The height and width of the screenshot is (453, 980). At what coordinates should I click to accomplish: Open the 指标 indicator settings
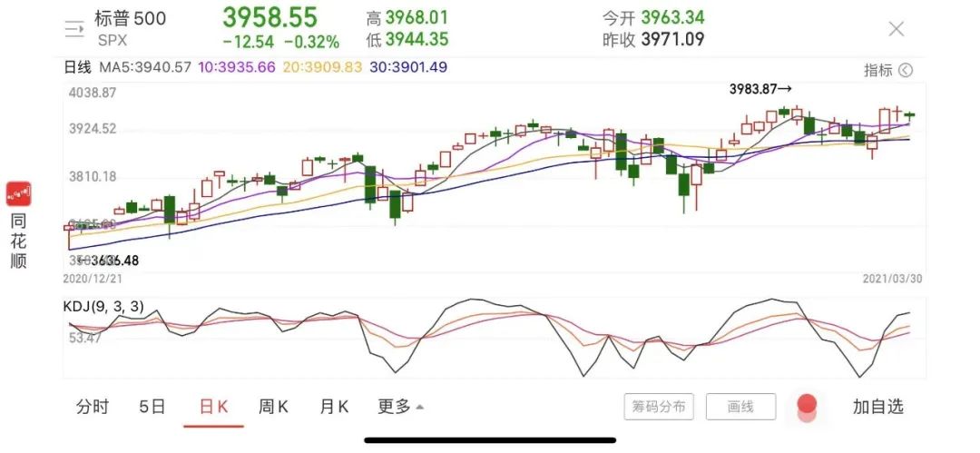(x=877, y=70)
